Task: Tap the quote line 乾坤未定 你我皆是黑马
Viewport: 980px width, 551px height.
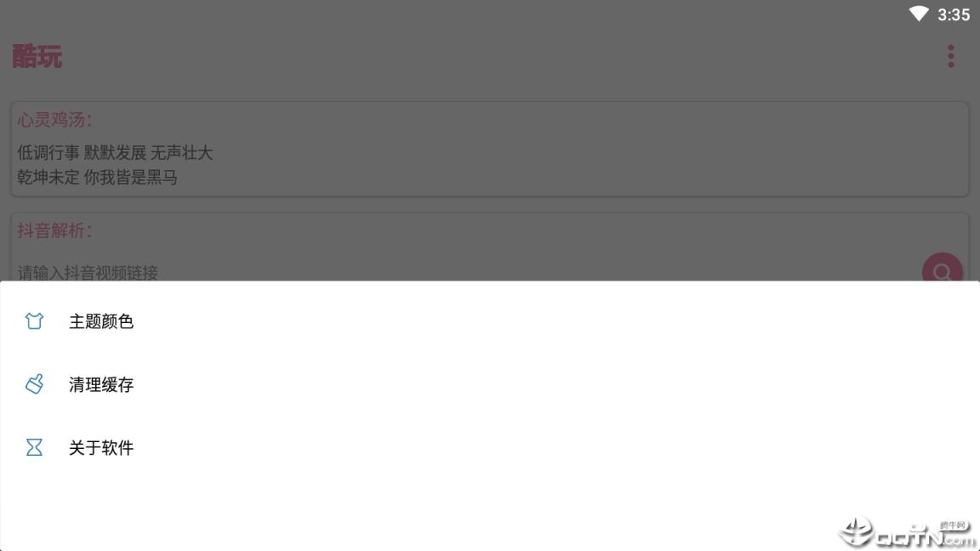Action: coord(97,178)
